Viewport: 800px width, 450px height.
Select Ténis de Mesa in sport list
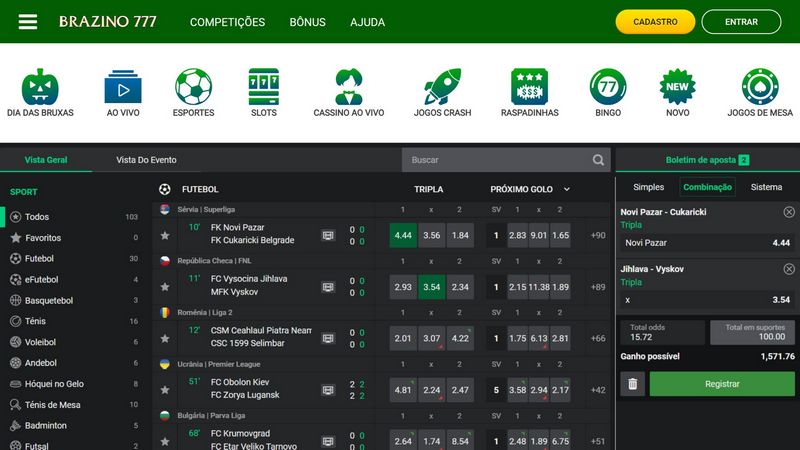point(74,405)
